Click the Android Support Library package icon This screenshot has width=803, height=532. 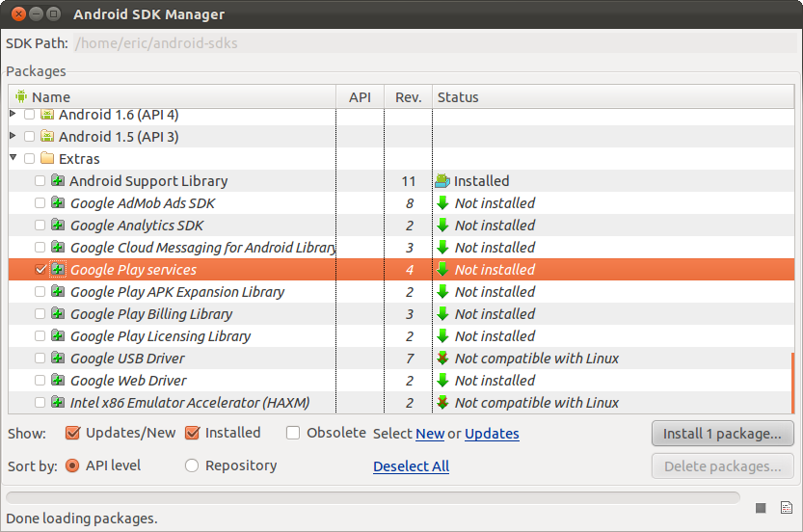point(58,181)
